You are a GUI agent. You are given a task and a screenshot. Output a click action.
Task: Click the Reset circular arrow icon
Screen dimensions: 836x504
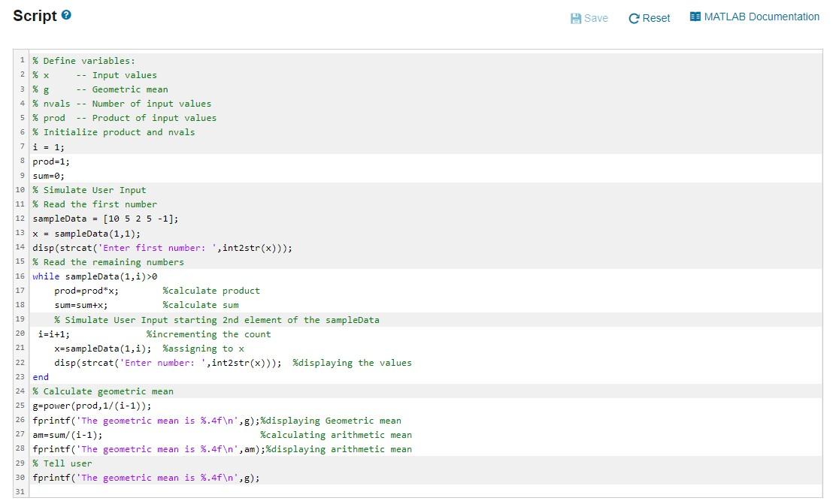(634, 19)
